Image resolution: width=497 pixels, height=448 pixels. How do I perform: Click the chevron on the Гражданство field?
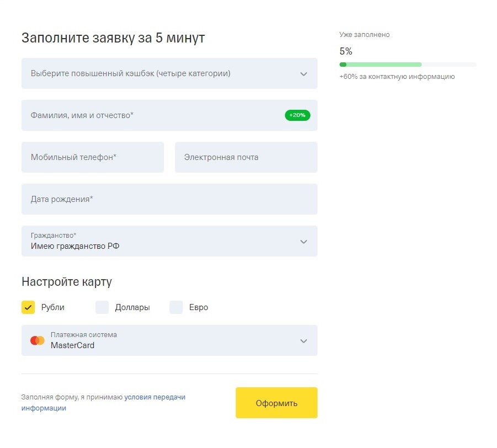point(303,241)
